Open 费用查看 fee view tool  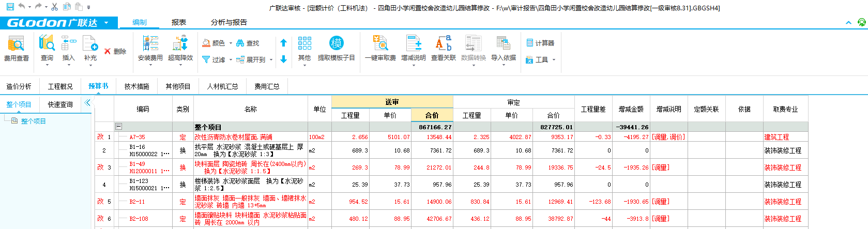(x=17, y=49)
